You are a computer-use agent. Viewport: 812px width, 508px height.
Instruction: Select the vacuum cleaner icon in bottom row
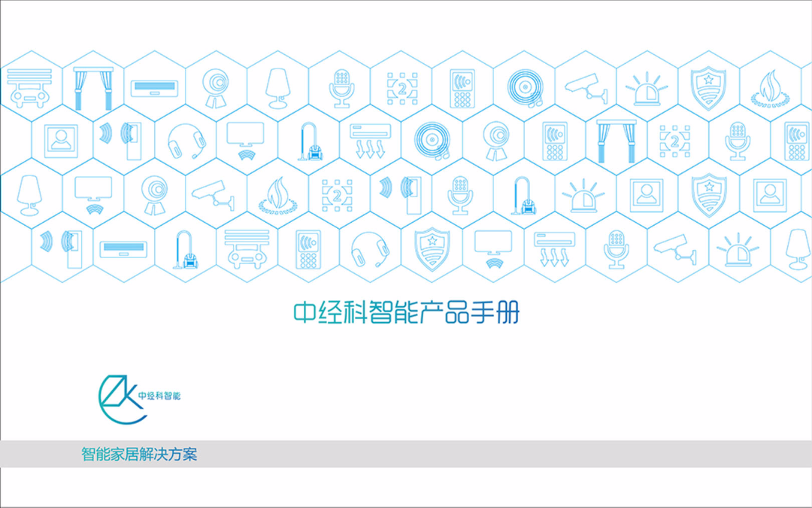pyautogui.click(x=183, y=248)
